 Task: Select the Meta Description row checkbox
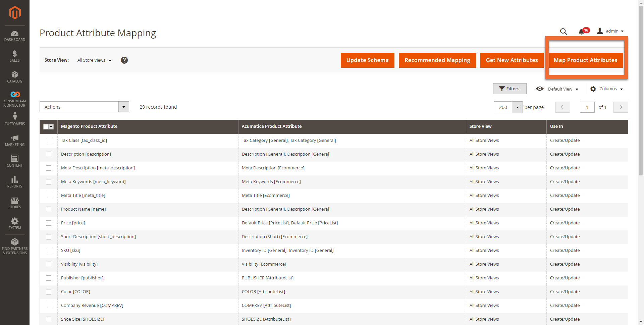[49, 168]
